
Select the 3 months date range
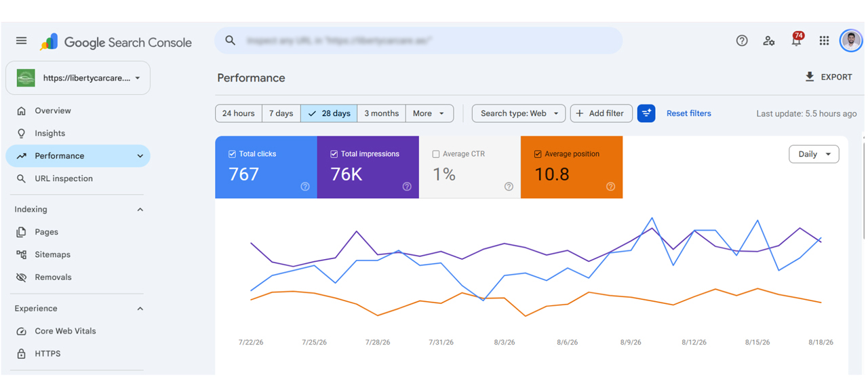click(x=382, y=113)
